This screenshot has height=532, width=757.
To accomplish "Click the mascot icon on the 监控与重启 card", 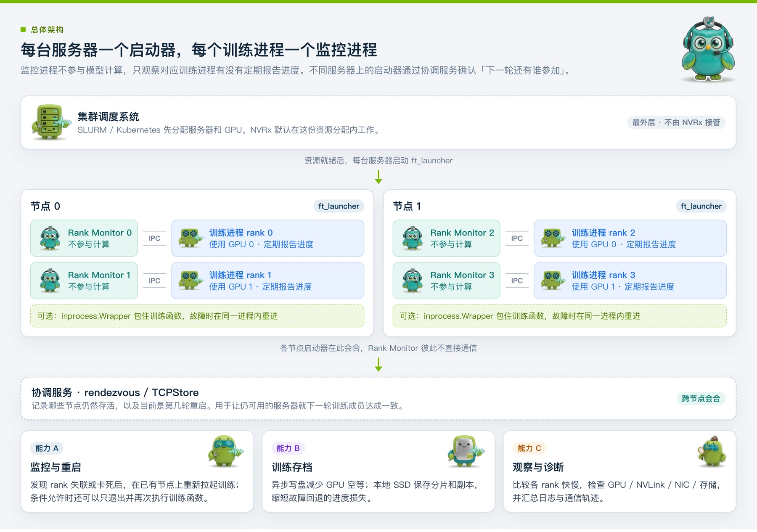I will tap(226, 451).
